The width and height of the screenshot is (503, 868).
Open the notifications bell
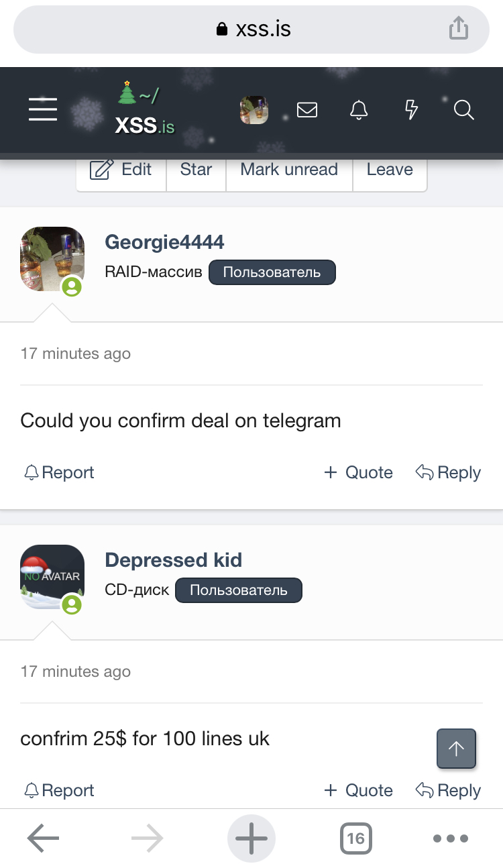359,109
